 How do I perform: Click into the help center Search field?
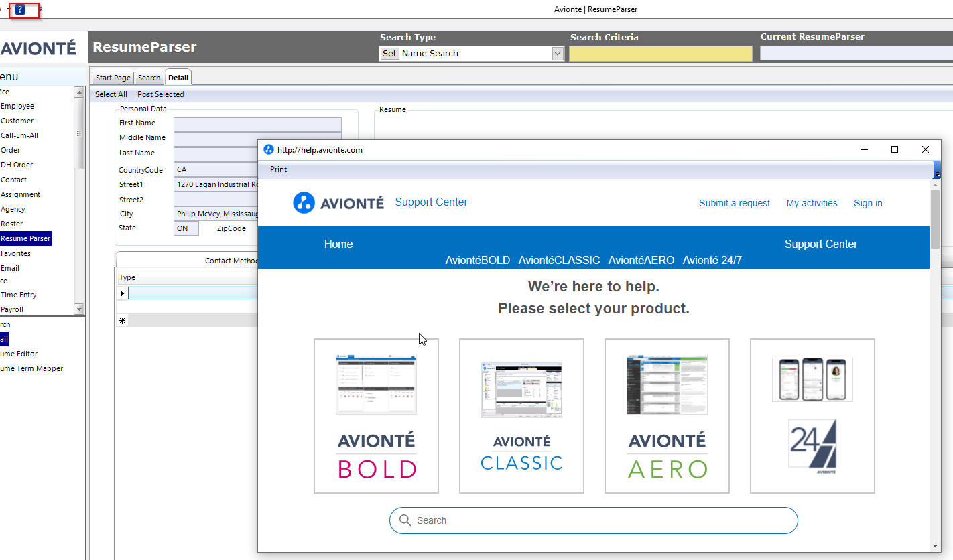pos(594,520)
